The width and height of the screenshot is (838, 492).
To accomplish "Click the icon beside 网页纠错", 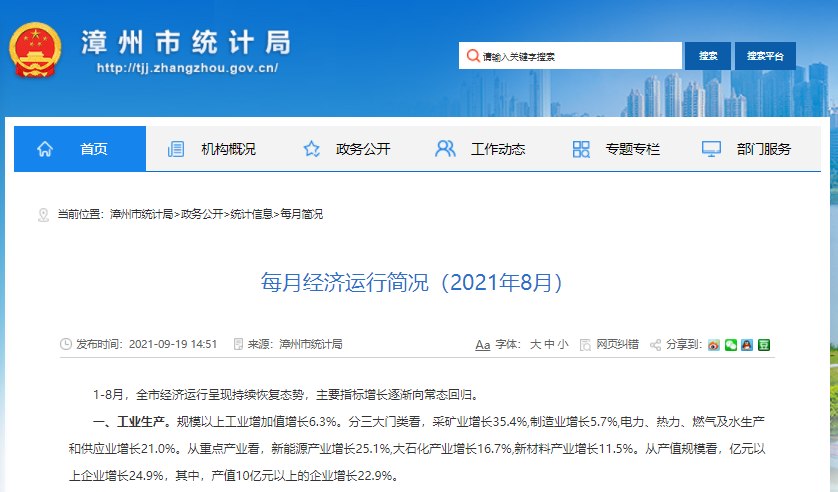I will 585,345.
